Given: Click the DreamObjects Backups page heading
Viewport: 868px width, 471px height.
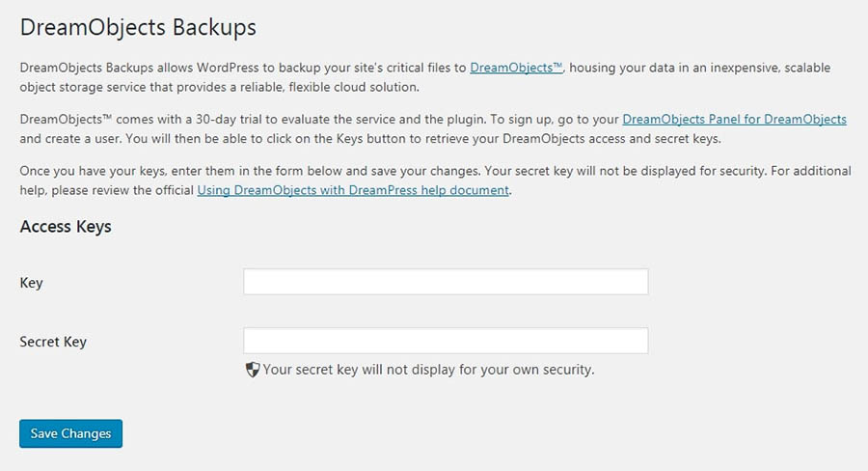Looking at the screenshot, I should (x=138, y=27).
